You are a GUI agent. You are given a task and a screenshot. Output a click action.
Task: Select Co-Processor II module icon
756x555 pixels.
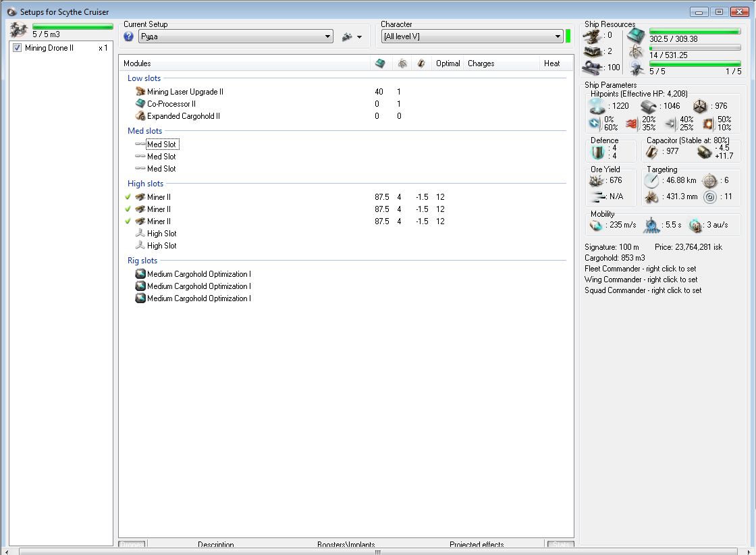(x=140, y=103)
